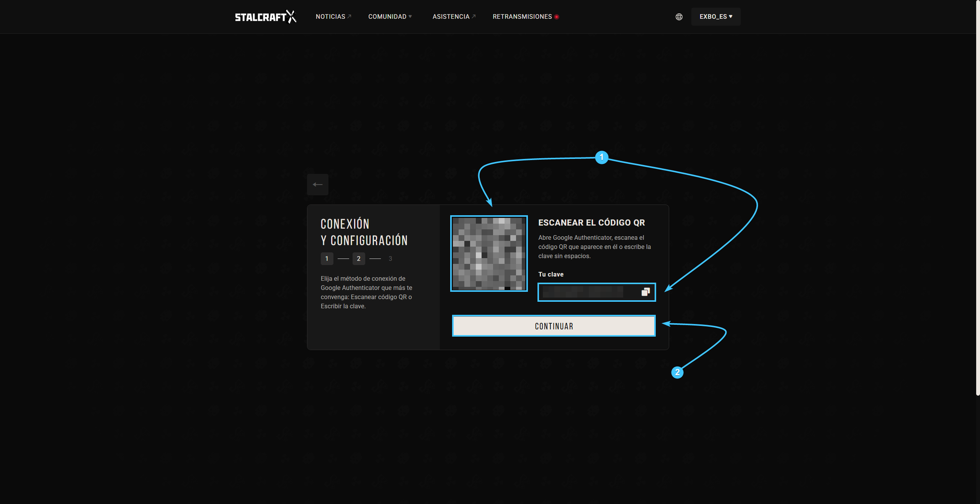Select the Tu clave key field
980x504 pixels.
(x=596, y=292)
